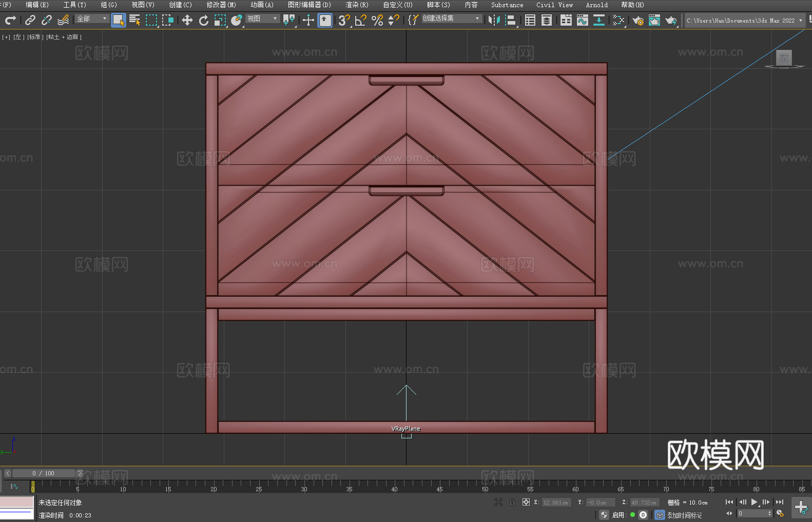Viewport: 812px width, 522px height.
Task: Click Edit Named Selection Sets icon
Action: pyautogui.click(x=413, y=20)
